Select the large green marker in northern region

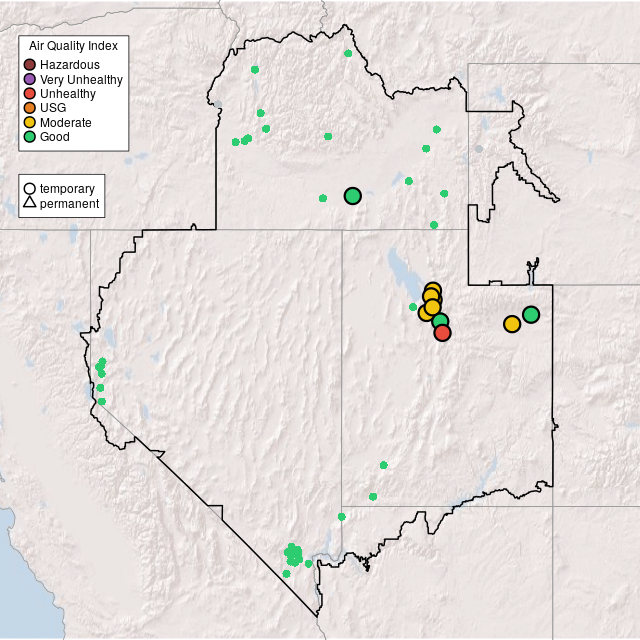pos(352,196)
